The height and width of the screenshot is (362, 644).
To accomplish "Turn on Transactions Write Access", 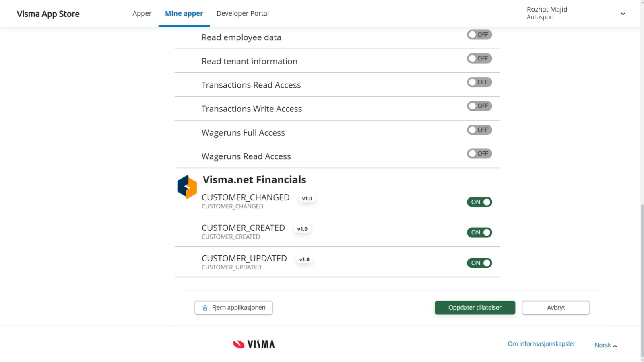I will click(x=479, y=106).
